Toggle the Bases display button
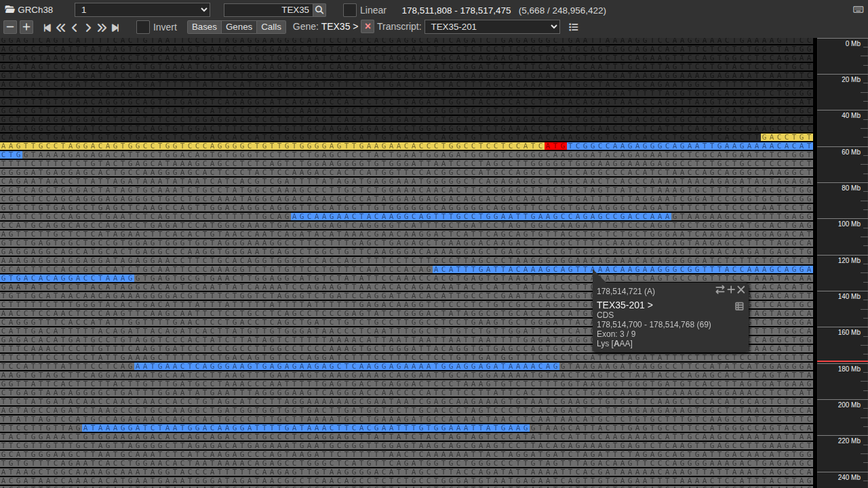The height and width of the screenshot is (488, 868). 204,27
